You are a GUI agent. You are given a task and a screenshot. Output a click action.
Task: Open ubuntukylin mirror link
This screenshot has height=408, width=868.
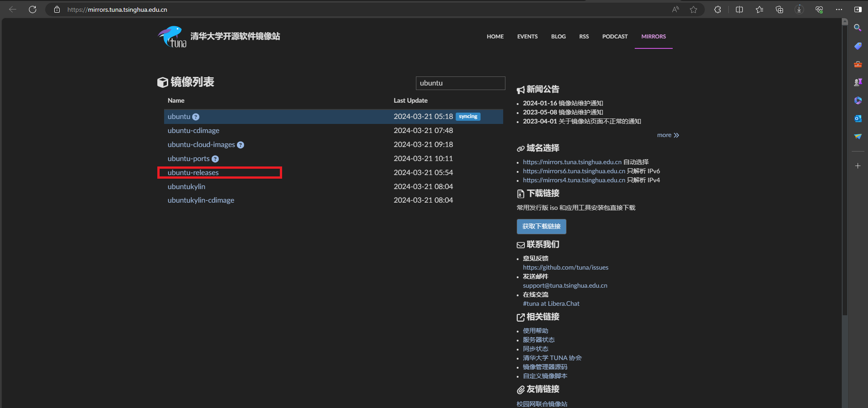click(186, 187)
